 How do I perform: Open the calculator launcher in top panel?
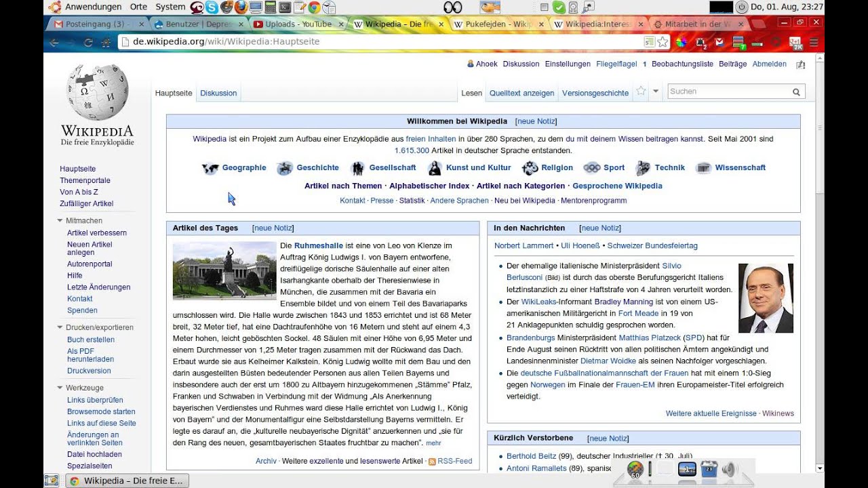271,7
